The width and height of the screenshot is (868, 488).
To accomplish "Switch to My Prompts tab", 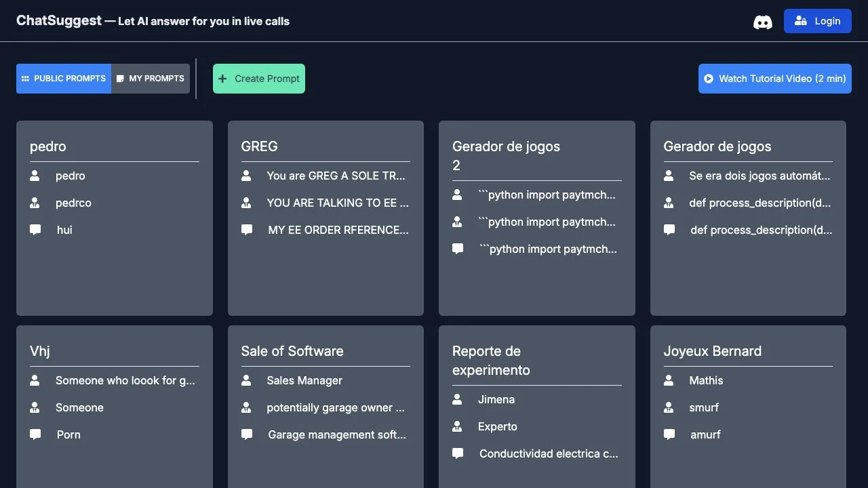I will point(151,79).
